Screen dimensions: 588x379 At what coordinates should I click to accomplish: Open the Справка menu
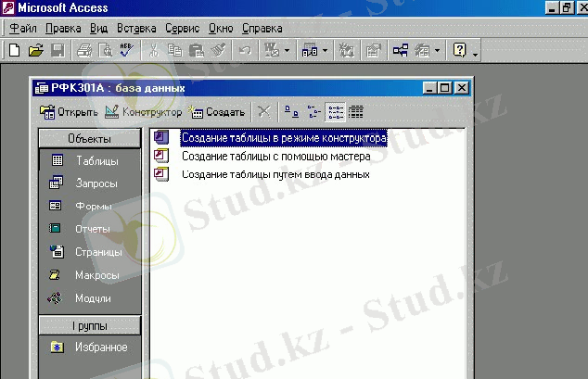(x=262, y=28)
